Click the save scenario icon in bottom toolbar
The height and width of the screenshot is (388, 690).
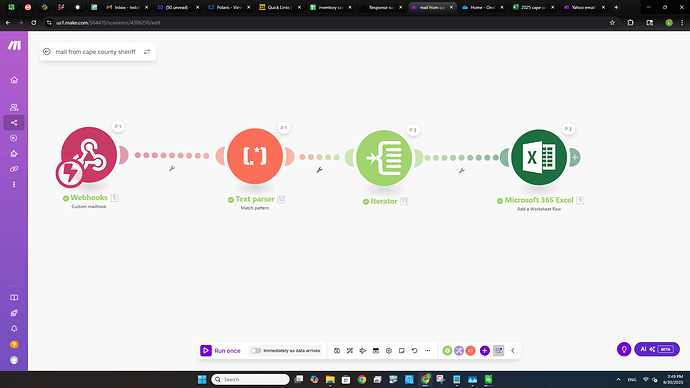coord(337,351)
